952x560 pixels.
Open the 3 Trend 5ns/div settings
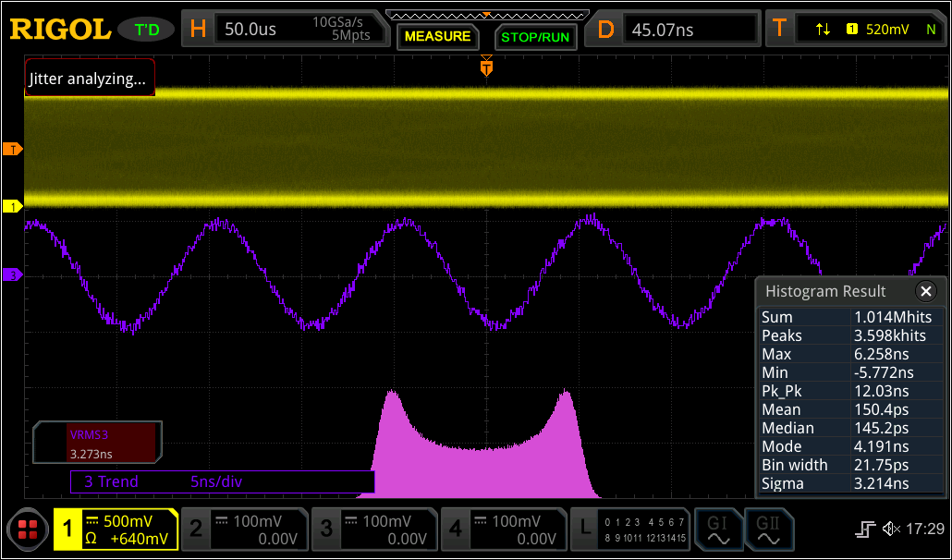[222, 481]
